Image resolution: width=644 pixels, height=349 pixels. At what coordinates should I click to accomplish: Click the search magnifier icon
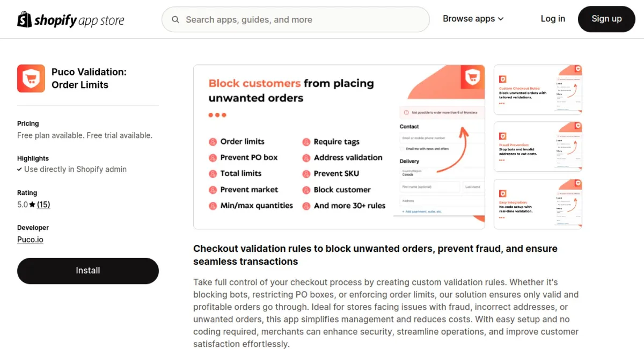[x=175, y=20]
